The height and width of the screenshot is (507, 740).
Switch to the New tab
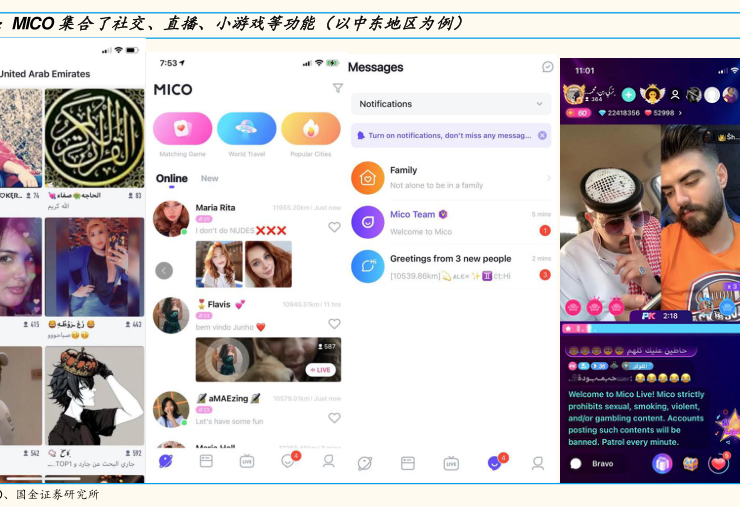point(209,179)
